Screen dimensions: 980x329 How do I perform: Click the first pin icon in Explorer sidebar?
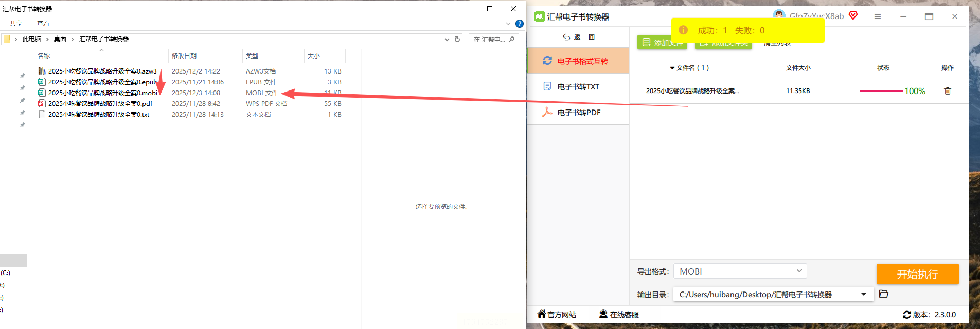pyautogui.click(x=22, y=76)
